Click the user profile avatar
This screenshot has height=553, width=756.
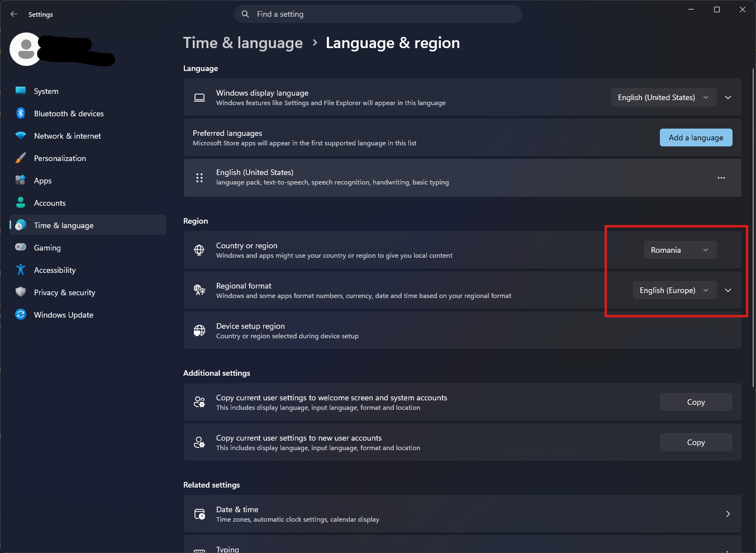pyautogui.click(x=26, y=49)
